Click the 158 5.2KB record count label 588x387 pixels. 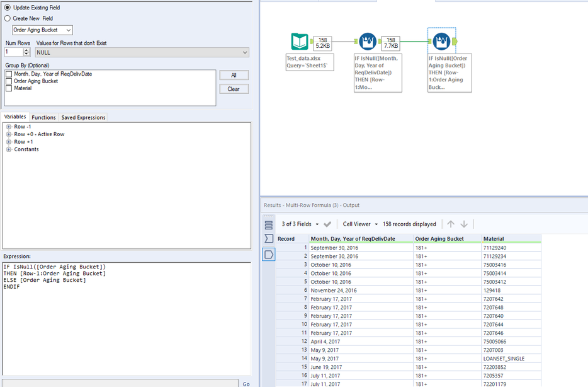(322, 43)
